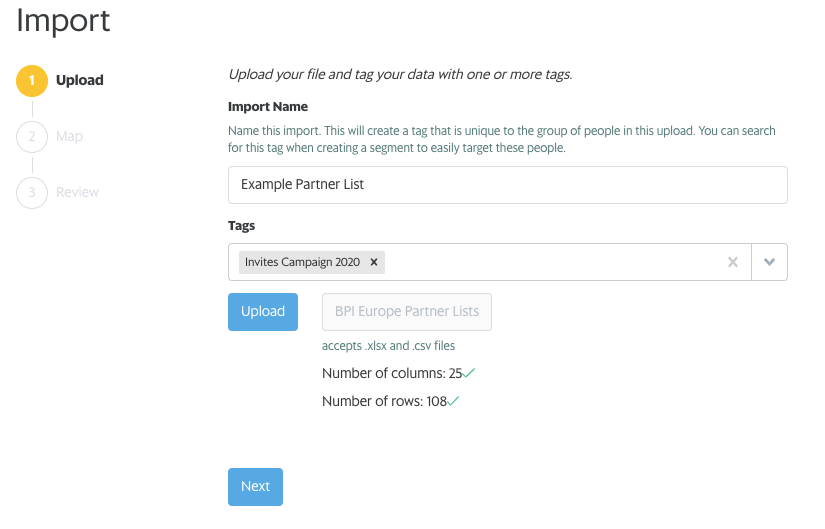Open the Tags selection field
Image resolution: width=825 pixels, height=529 pixels.
point(550,262)
